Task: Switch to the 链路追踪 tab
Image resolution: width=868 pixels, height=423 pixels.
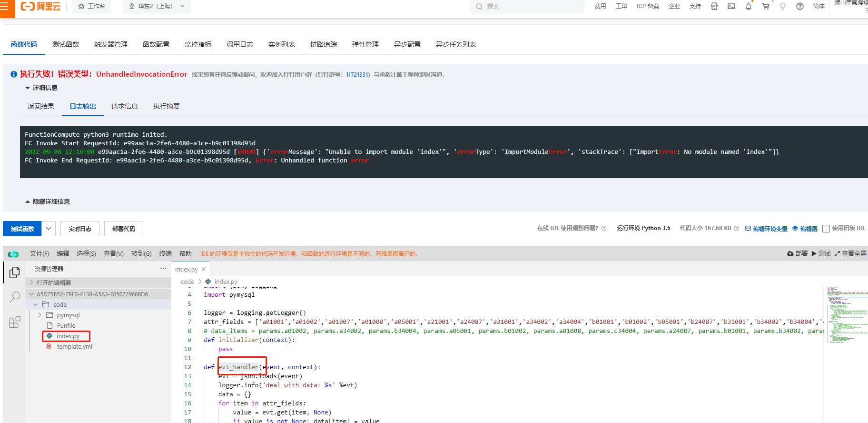Action: tap(324, 44)
